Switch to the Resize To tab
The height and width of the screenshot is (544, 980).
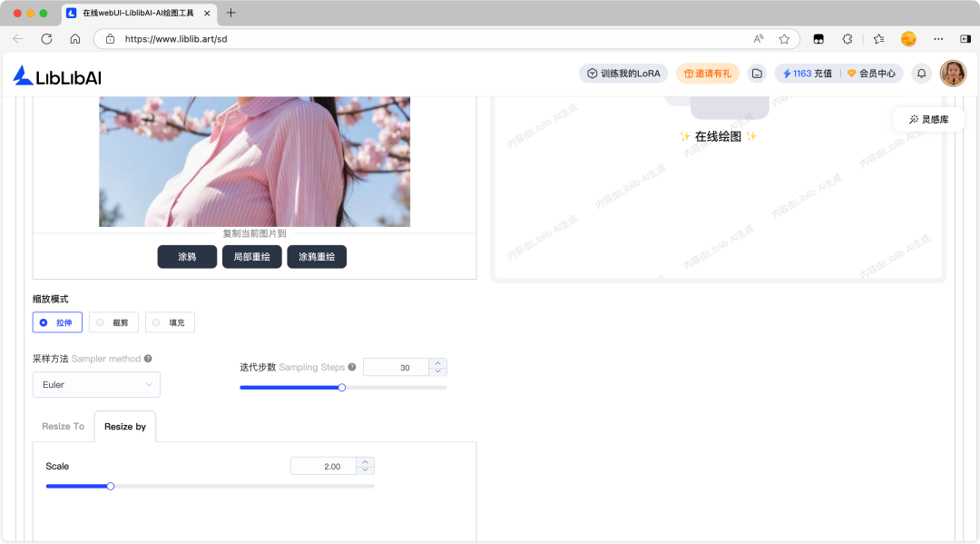tap(64, 427)
